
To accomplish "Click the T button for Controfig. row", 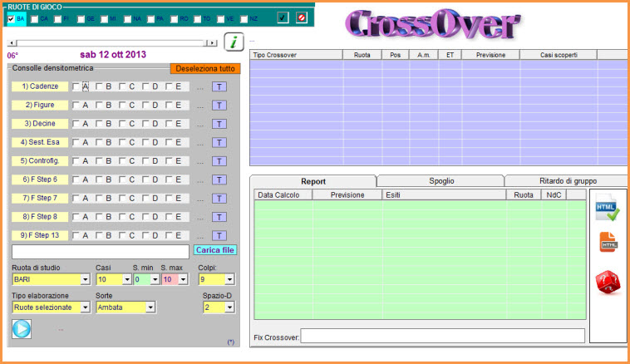I will pyautogui.click(x=219, y=161).
